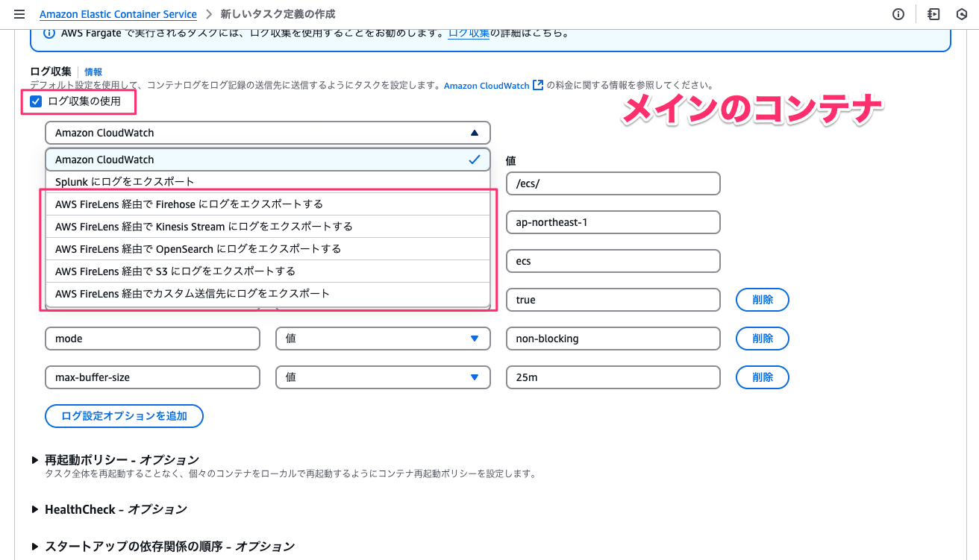Open the ログ収集 details link in the banner
The width and height of the screenshot is (979, 560).
pyautogui.click(x=469, y=33)
